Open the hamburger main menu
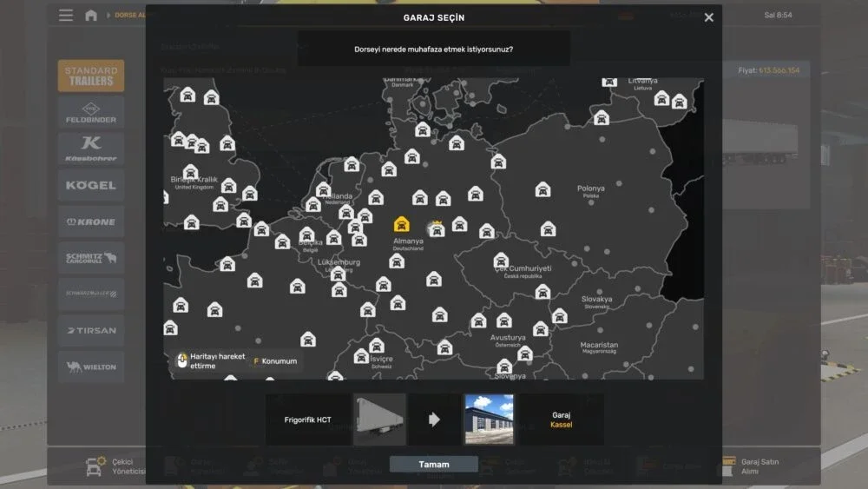868x489 pixels. coord(66,15)
